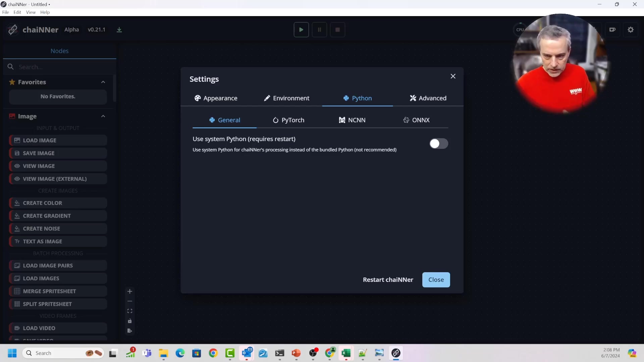Select the Load Image Pairs node
Screen dimensions: 644x362
58,265
